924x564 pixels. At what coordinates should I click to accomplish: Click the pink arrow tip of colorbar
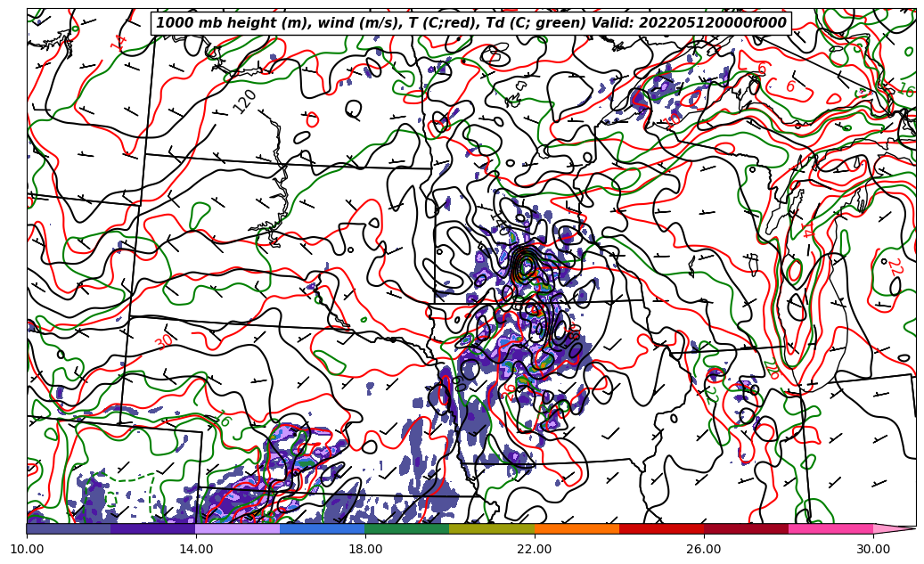tap(895, 528)
